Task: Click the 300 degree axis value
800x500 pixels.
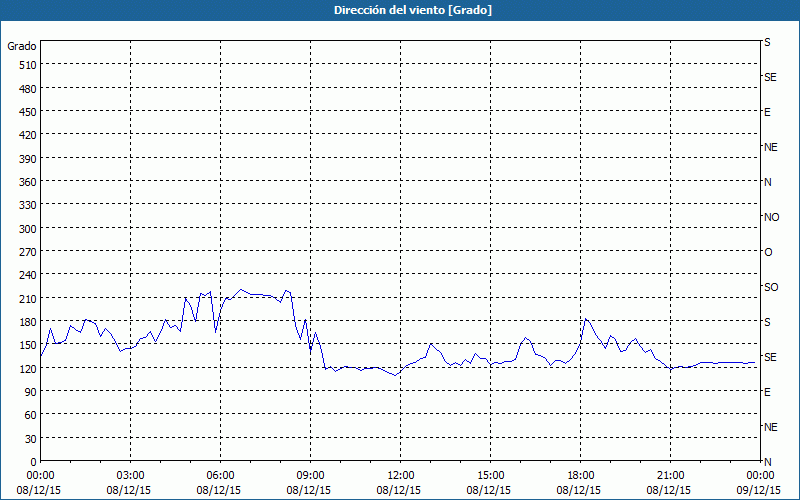Action: tap(29, 229)
